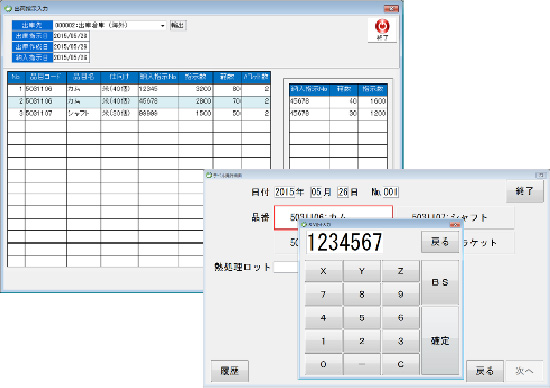This screenshot has height=388, width=550.
Task: Confirm entry with the 確定 button
Action: pos(440,341)
